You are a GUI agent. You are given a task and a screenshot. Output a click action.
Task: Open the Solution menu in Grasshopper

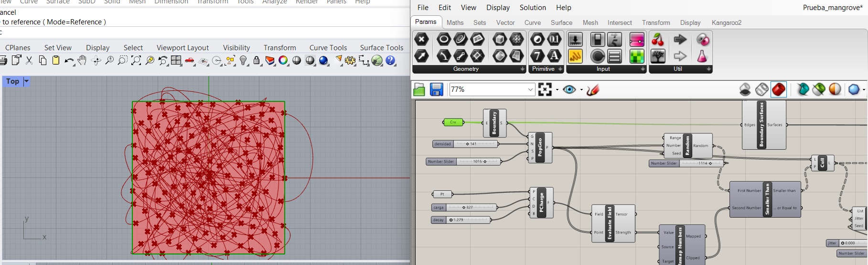coord(533,8)
